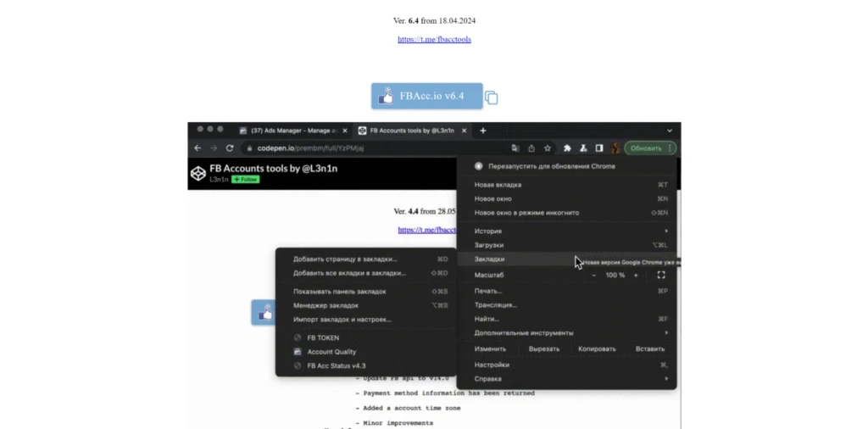
Task: Click the fullscreen icon in the Масштаб row
Action: click(x=661, y=275)
